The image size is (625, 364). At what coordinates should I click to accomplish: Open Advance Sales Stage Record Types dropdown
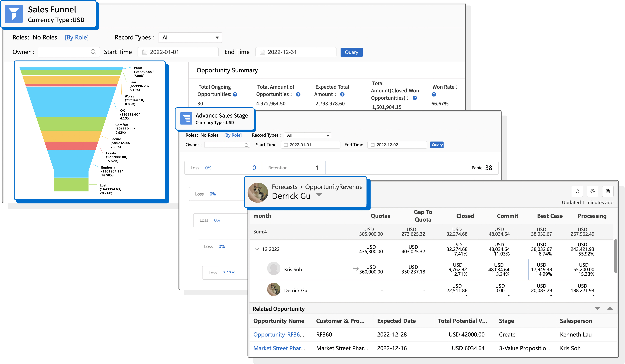(x=308, y=136)
